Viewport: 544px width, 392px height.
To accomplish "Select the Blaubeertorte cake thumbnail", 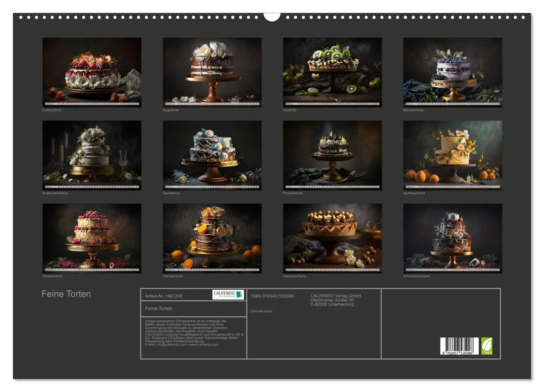I will (x=453, y=73).
